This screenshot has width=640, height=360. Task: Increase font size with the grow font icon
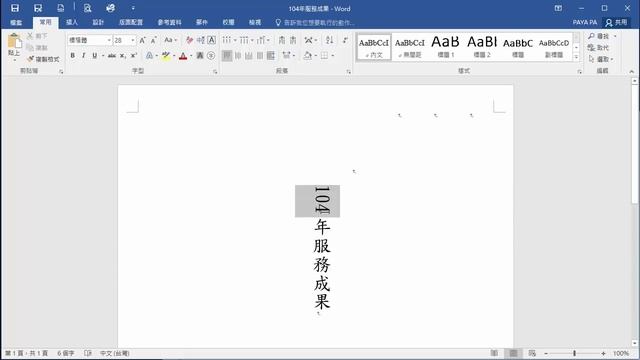click(x=142, y=40)
